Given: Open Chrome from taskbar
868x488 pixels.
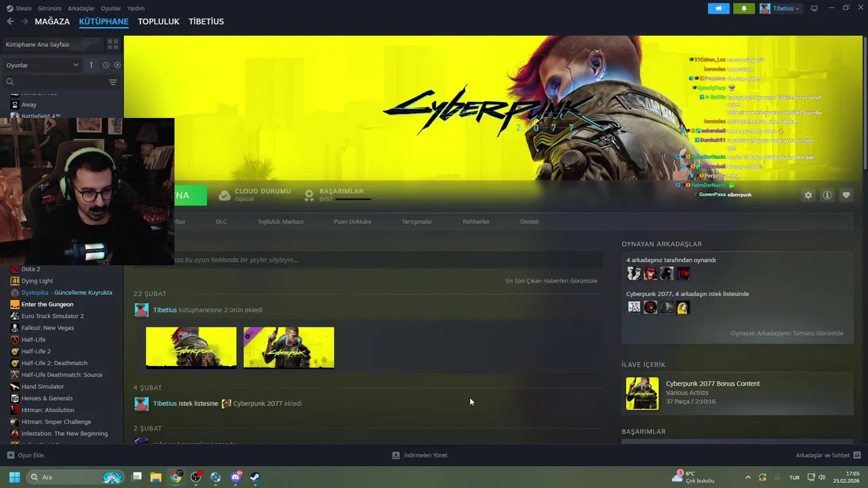Looking at the screenshot, I should [x=176, y=477].
